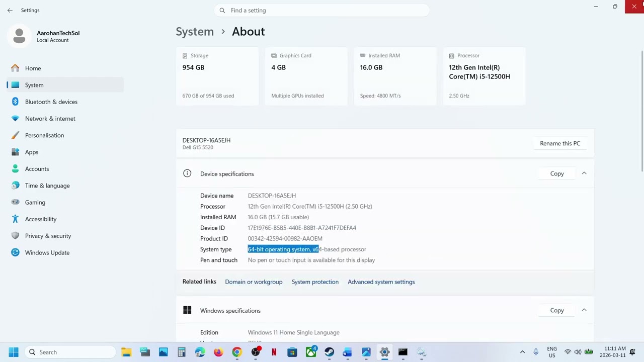The width and height of the screenshot is (644, 362).
Task: Open Microsoft Word from the taskbar
Action: click(x=348, y=352)
